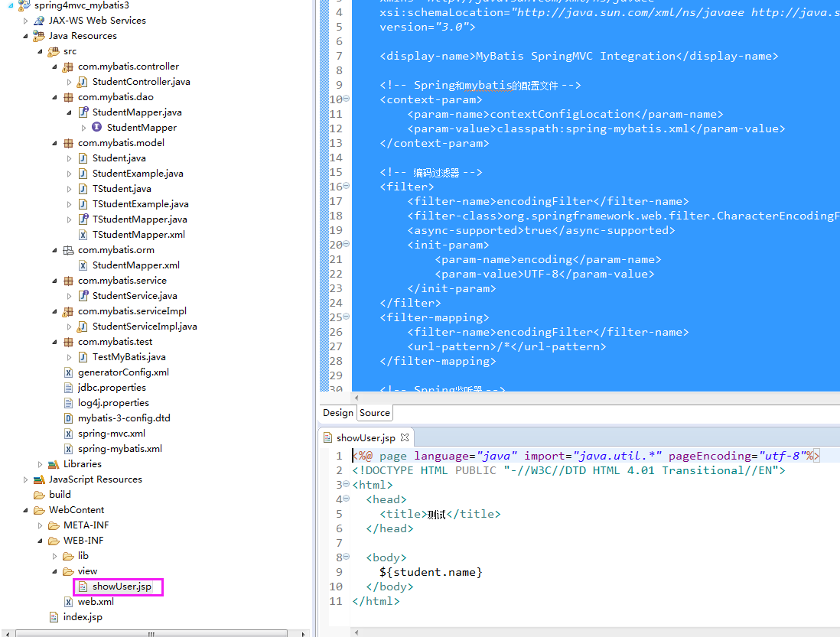Close showUser.jsp editor tab
The image size is (840, 637).
(405, 437)
